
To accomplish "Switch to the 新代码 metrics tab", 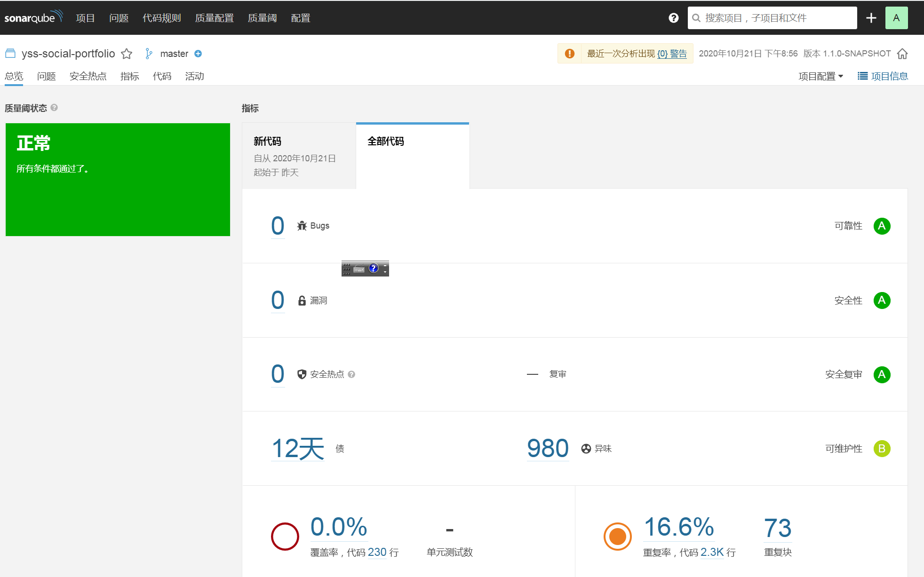I will (x=299, y=156).
